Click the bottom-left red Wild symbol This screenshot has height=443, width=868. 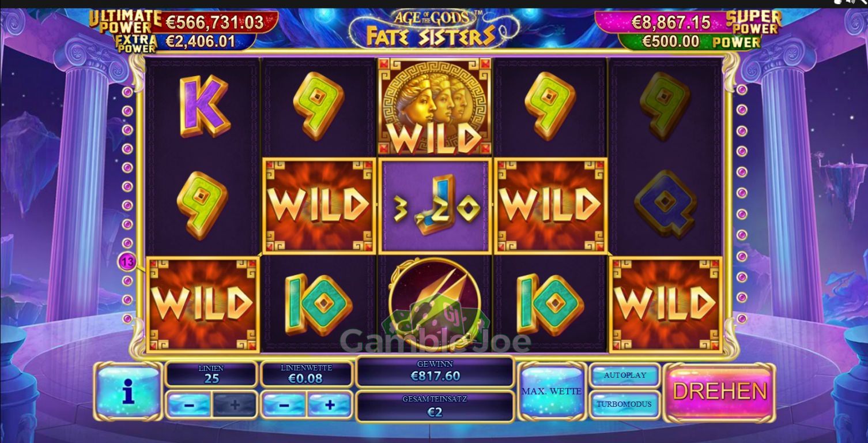click(202, 304)
